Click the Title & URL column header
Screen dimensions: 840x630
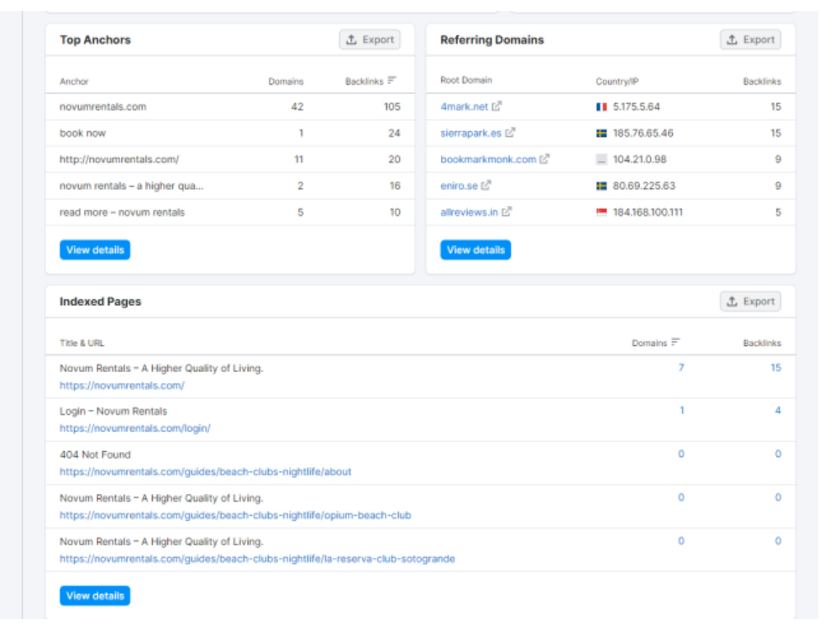(82, 343)
